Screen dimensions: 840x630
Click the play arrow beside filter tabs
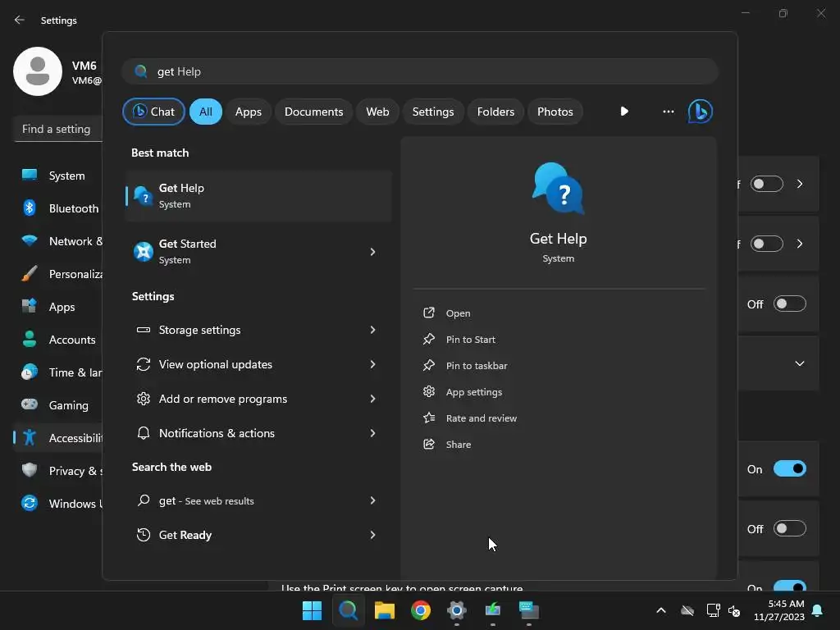pos(624,112)
